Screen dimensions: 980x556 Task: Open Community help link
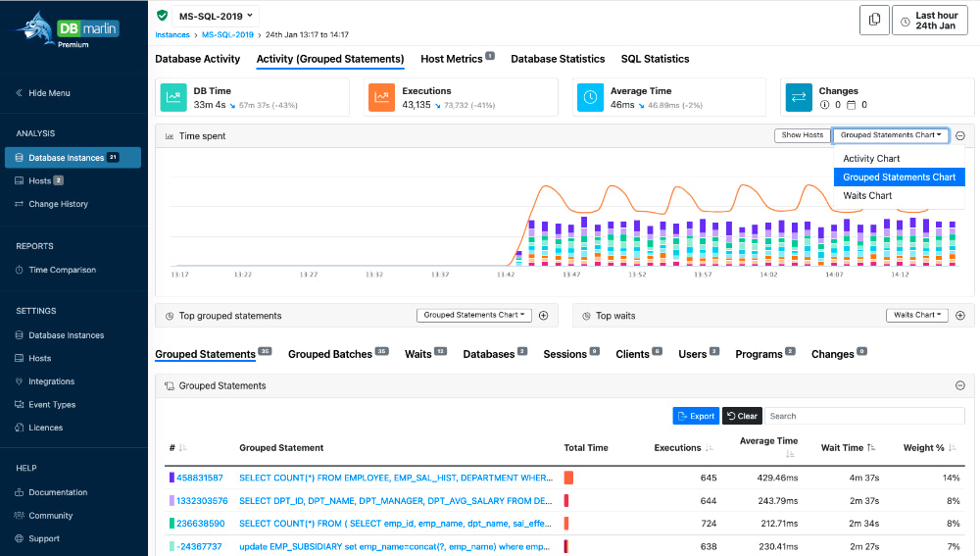click(x=44, y=516)
